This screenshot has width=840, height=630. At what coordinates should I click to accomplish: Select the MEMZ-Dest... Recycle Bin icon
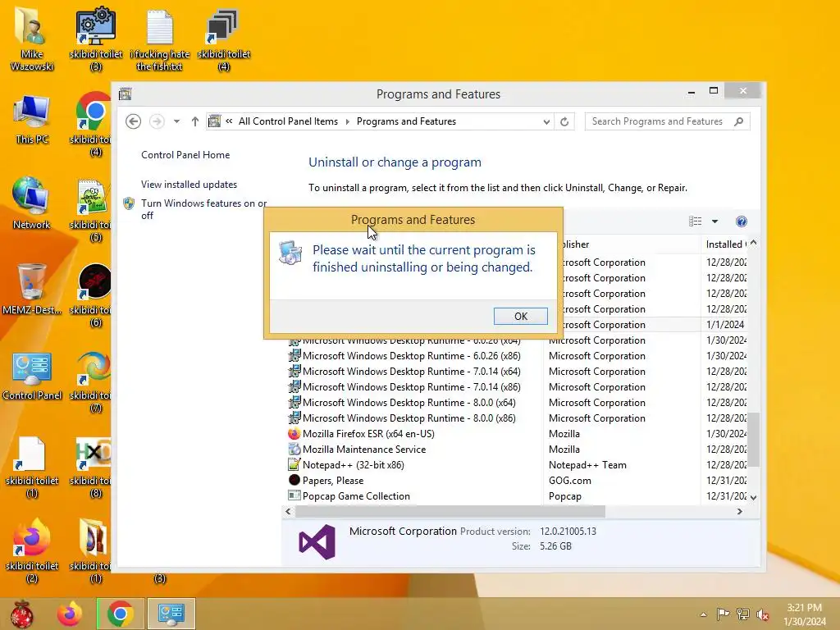click(x=32, y=290)
